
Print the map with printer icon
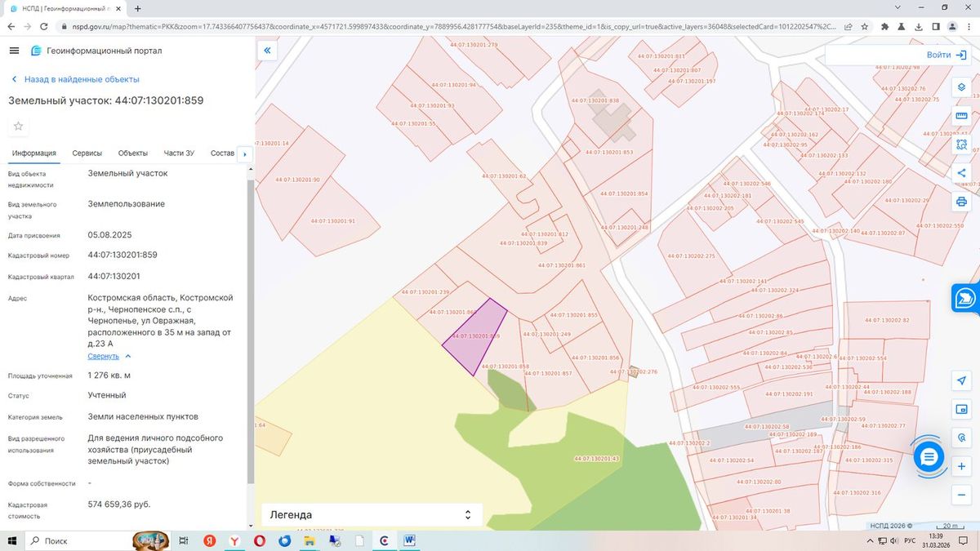click(961, 202)
